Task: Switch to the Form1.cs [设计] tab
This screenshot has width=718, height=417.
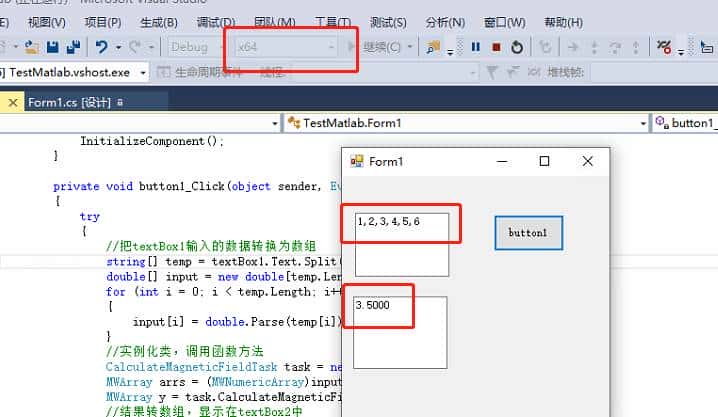Action: click(69, 102)
